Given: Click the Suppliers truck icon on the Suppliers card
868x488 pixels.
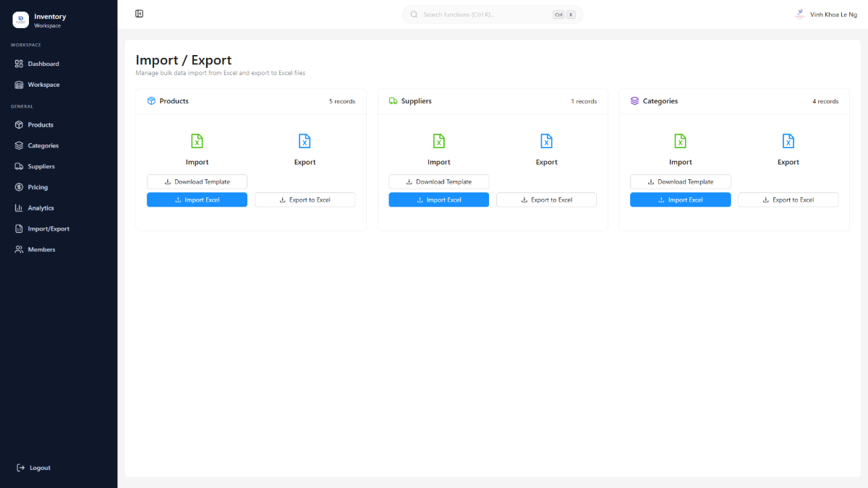Looking at the screenshot, I should pyautogui.click(x=393, y=101).
